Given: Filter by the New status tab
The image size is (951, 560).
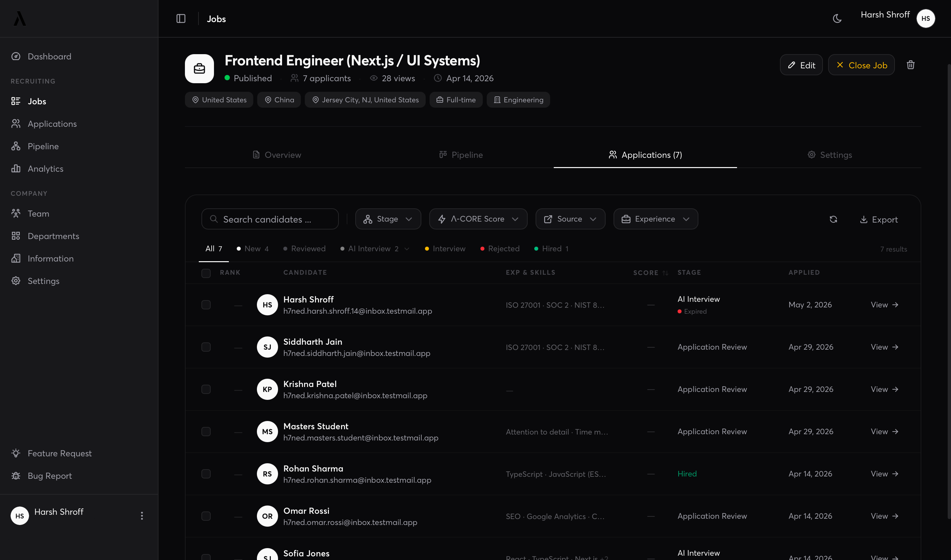Looking at the screenshot, I should (253, 249).
